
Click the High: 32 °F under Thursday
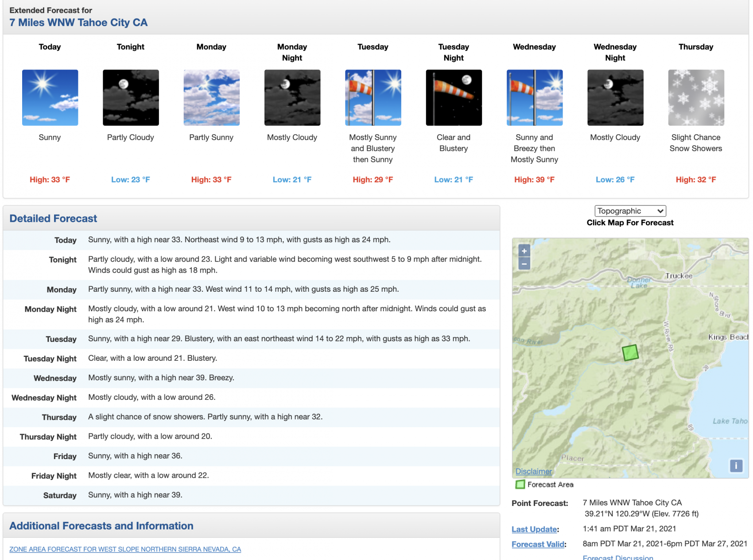tap(696, 180)
